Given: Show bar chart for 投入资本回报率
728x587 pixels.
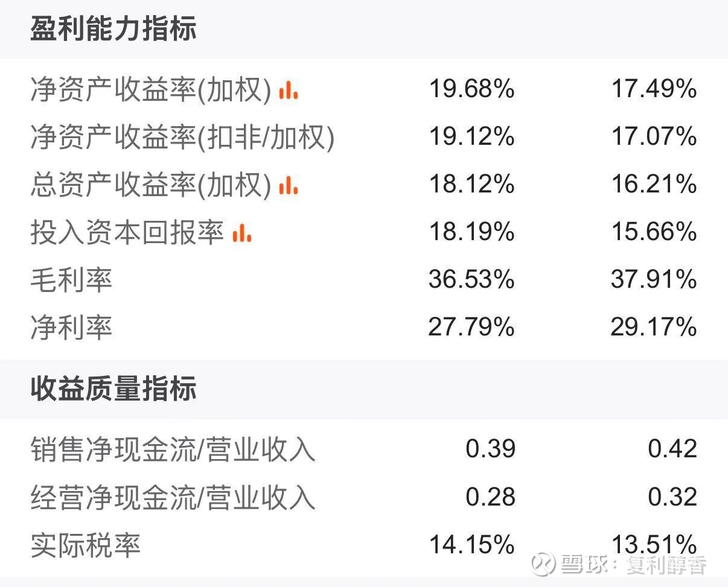Looking at the screenshot, I should point(241,233).
